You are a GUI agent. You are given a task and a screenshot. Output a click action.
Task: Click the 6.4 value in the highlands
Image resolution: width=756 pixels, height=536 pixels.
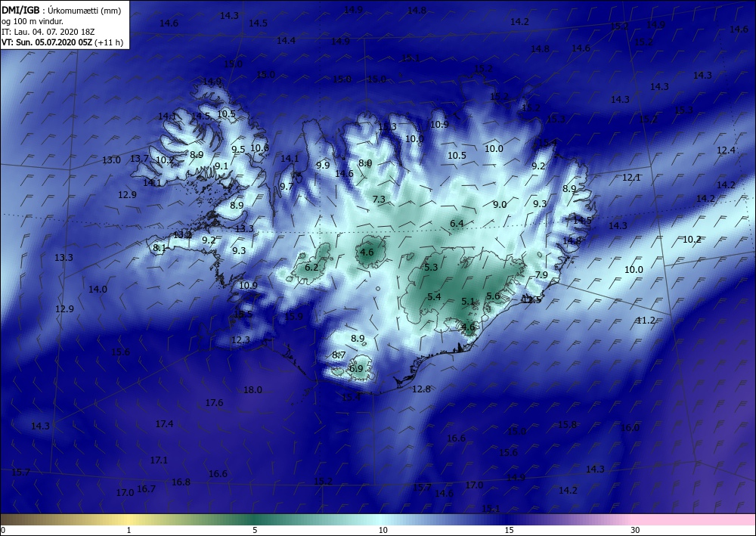pos(457,224)
